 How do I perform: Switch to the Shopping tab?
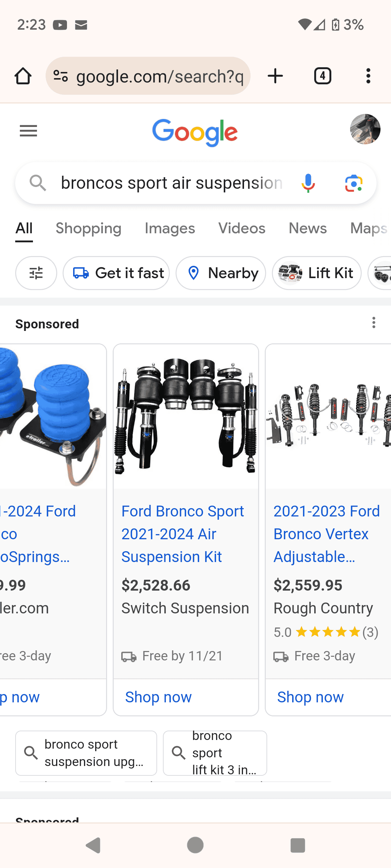(x=88, y=229)
